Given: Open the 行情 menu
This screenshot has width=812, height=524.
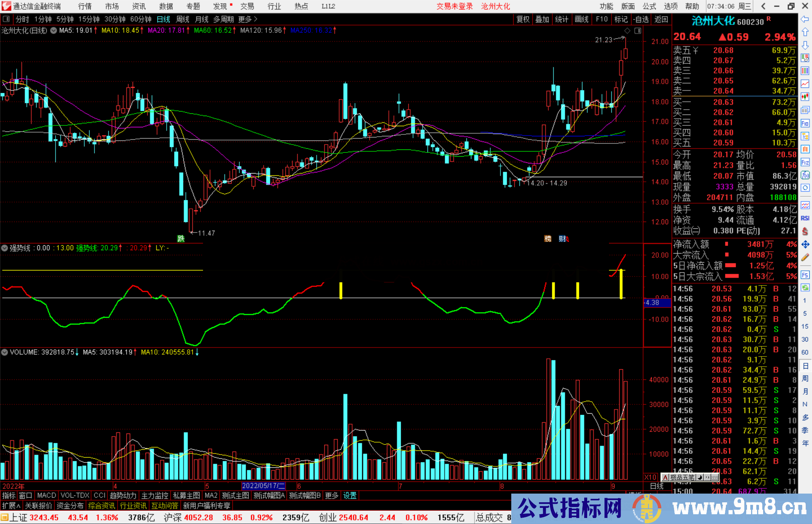Looking at the screenshot, I should (x=85, y=6).
